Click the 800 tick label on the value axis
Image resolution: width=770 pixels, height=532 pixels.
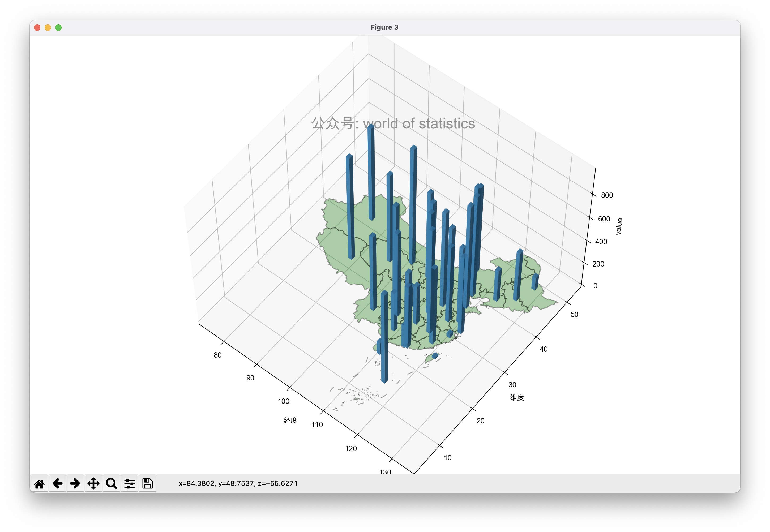[607, 195]
